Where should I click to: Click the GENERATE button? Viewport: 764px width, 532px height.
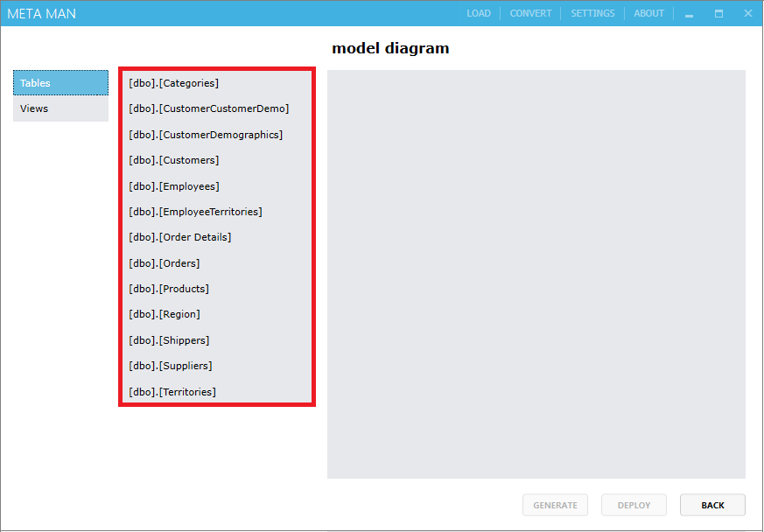(x=555, y=505)
